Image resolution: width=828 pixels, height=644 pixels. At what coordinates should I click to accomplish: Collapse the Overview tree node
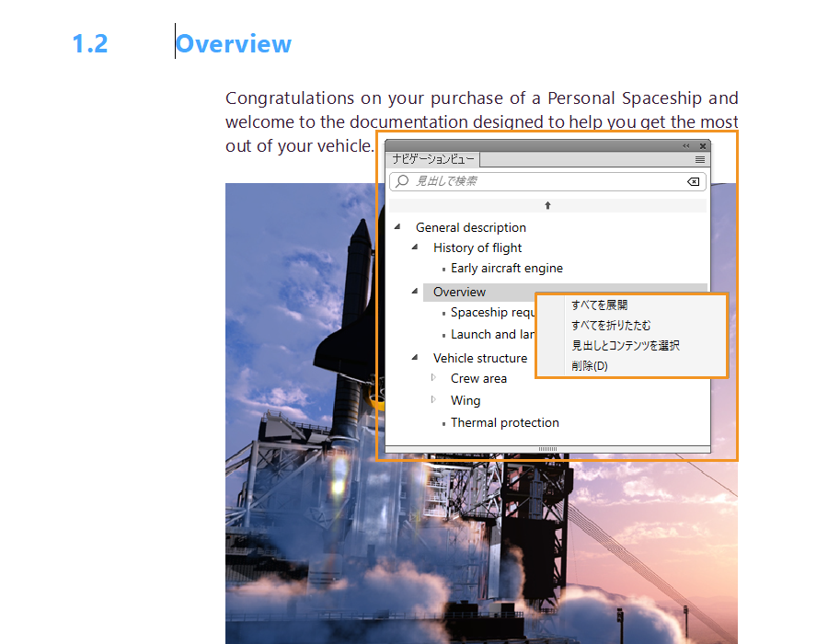tap(415, 291)
